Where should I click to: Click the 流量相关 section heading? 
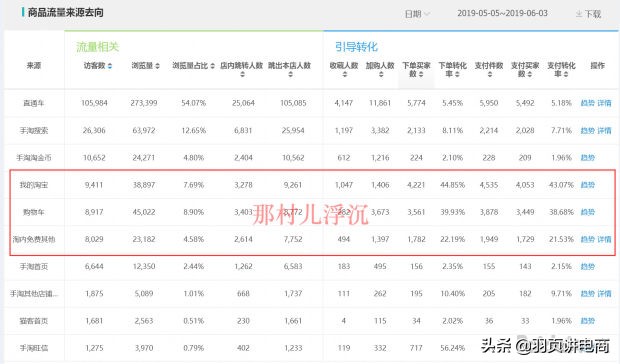coord(97,47)
